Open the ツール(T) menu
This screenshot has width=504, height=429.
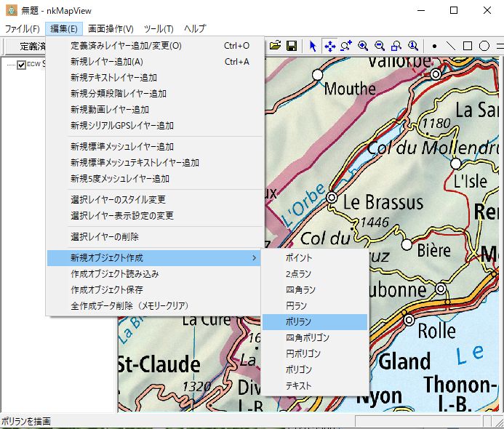point(159,28)
